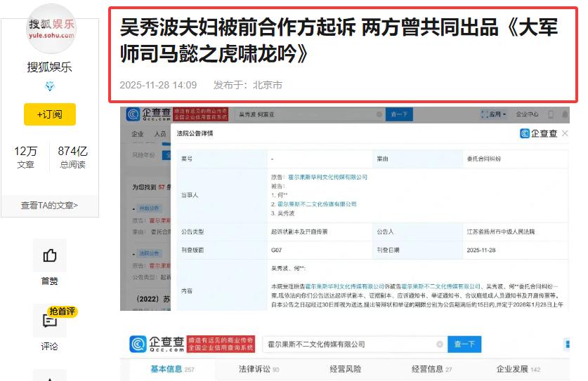Click the lower 查一下 search button
The width and height of the screenshot is (588, 381).
464,345
